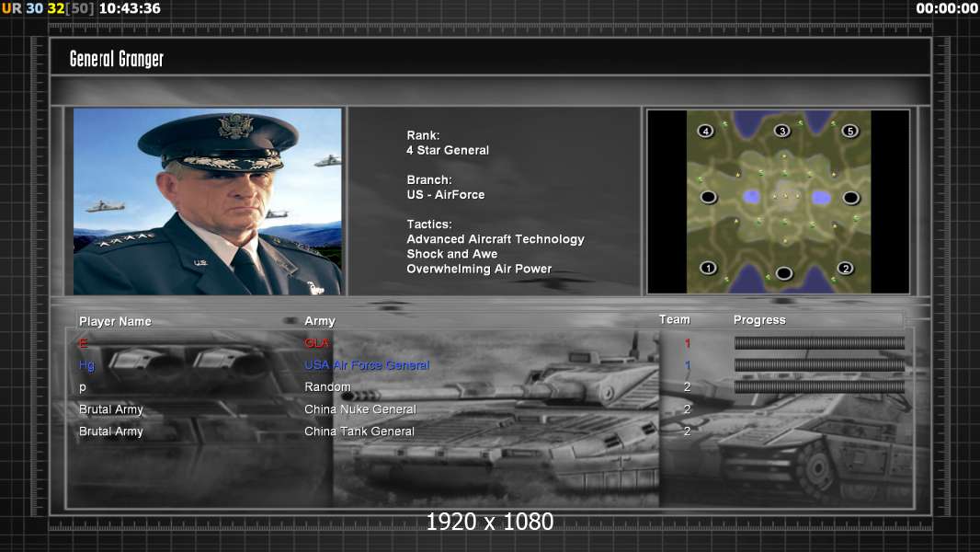Click the General Granger portrait image

(x=208, y=201)
